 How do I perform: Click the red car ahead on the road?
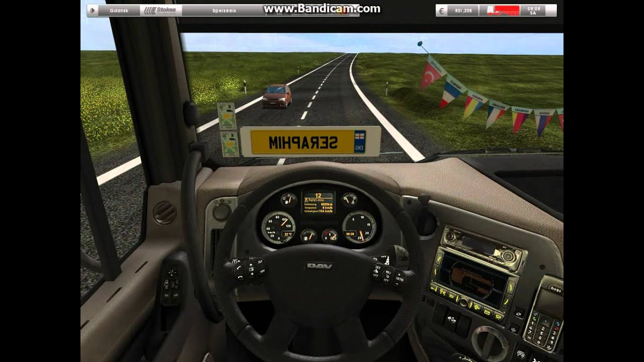coord(277,96)
